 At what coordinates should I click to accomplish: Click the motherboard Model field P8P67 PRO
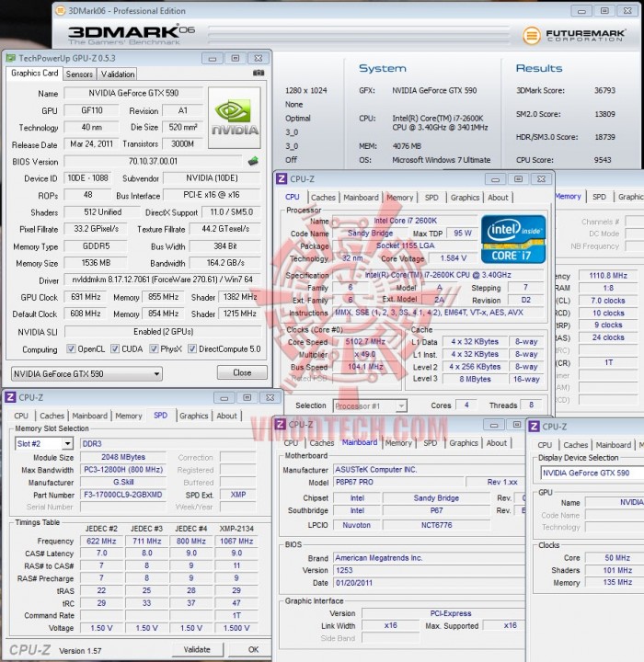(x=398, y=482)
